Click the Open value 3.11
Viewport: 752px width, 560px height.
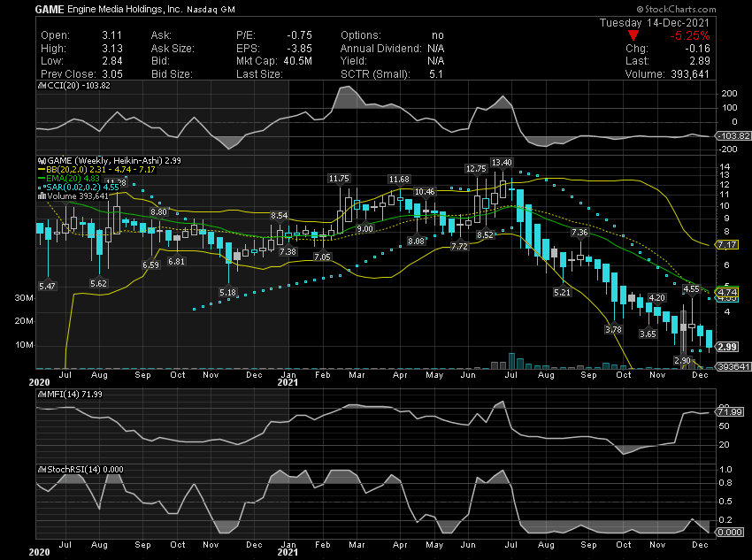(112, 35)
